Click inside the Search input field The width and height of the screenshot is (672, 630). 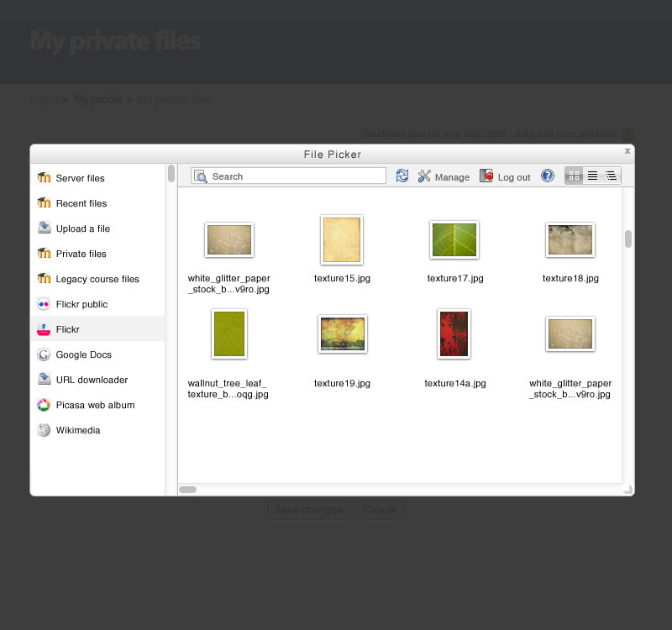288,176
